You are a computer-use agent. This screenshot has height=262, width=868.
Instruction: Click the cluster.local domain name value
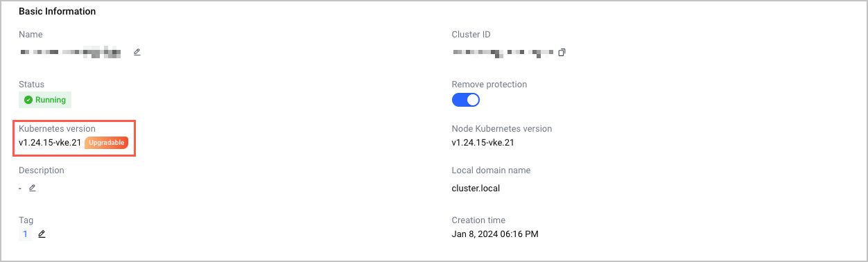[x=476, y=188]
